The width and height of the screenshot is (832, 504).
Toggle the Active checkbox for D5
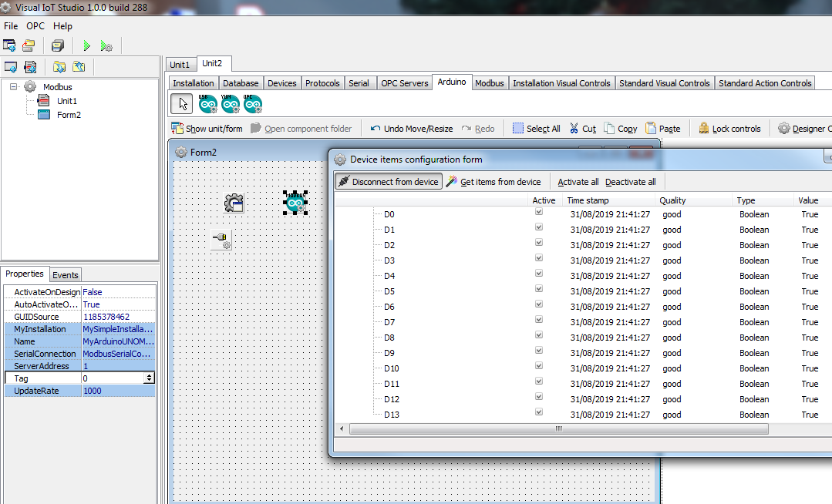(x=538, y=289)
